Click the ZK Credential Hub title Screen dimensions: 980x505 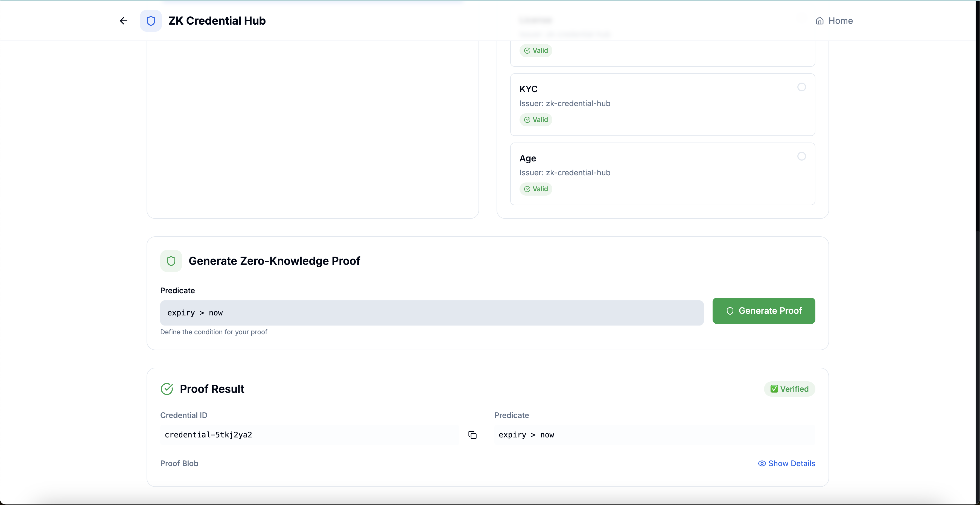pyautogui.click(x=217, y=21)
